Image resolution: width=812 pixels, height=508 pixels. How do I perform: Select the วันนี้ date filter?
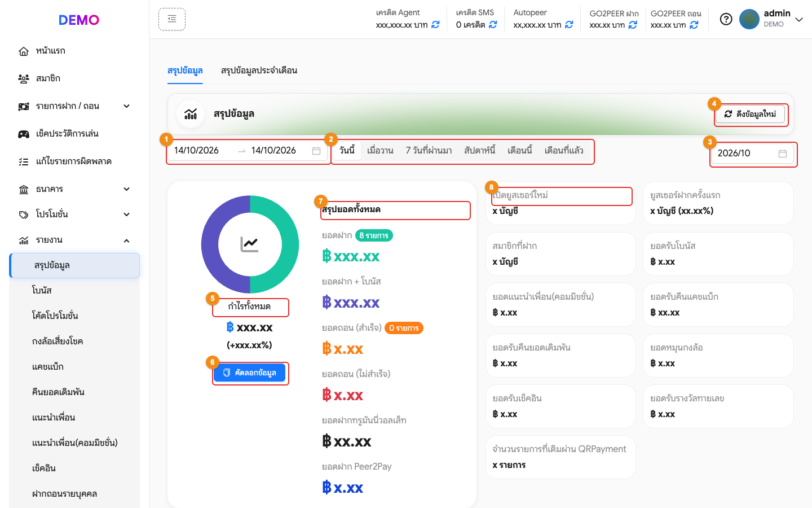point(347,151)
